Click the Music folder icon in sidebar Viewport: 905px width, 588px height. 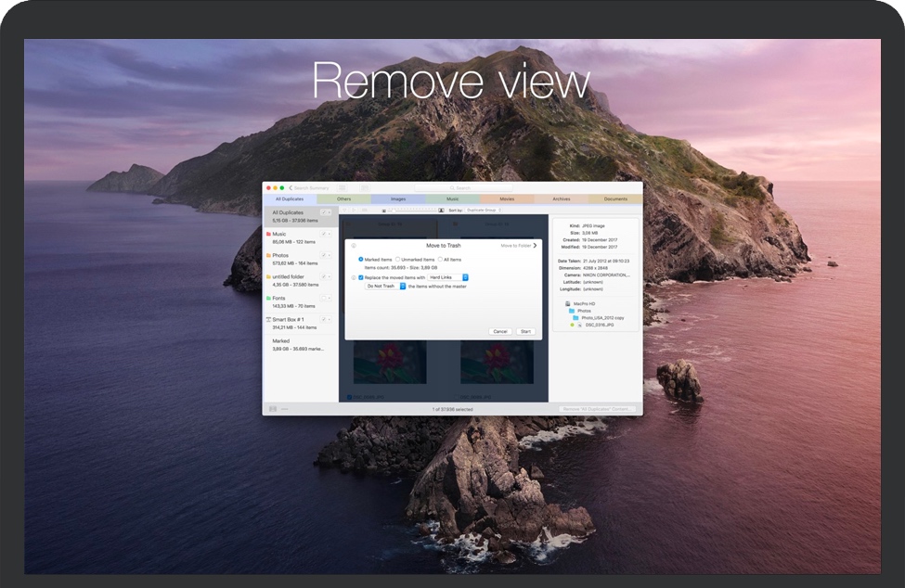(x=269, y=235)
